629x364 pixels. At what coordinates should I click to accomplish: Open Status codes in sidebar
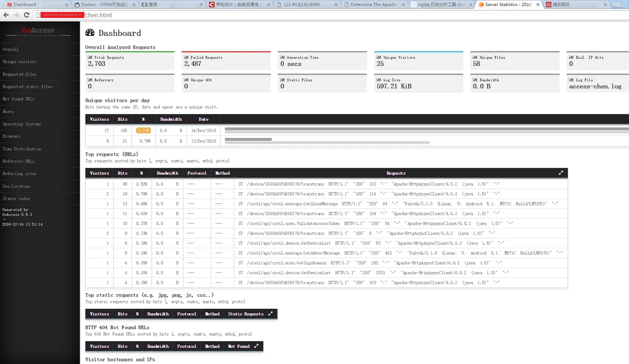point(40,198)
